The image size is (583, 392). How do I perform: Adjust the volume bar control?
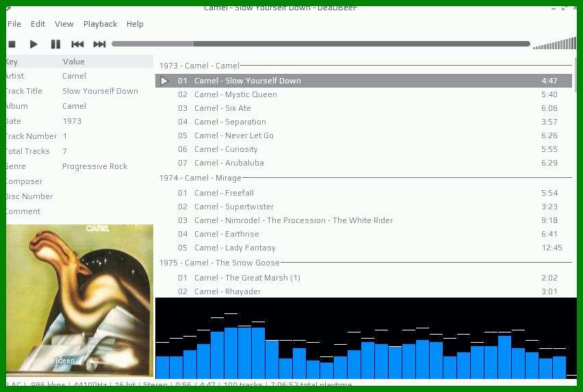[554, 44]
